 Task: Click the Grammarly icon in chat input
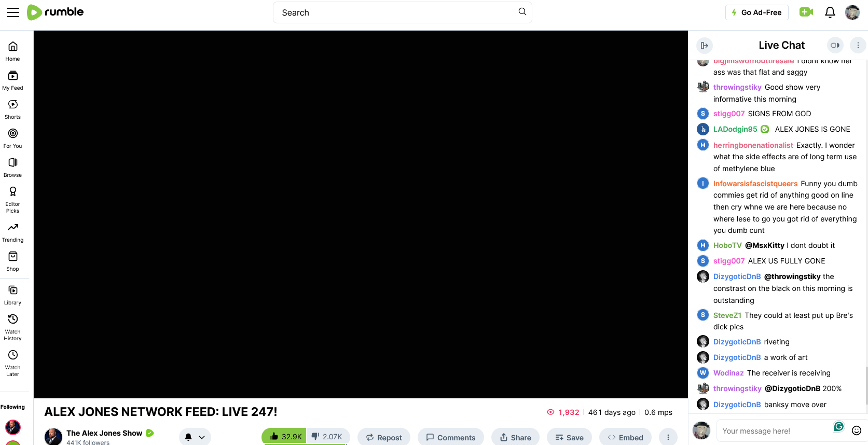tap(839, 426)
